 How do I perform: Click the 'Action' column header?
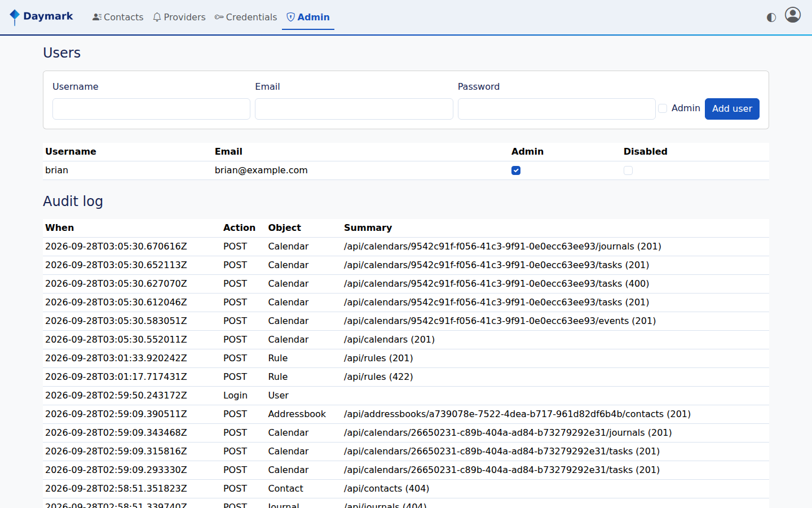click(239, 228)
